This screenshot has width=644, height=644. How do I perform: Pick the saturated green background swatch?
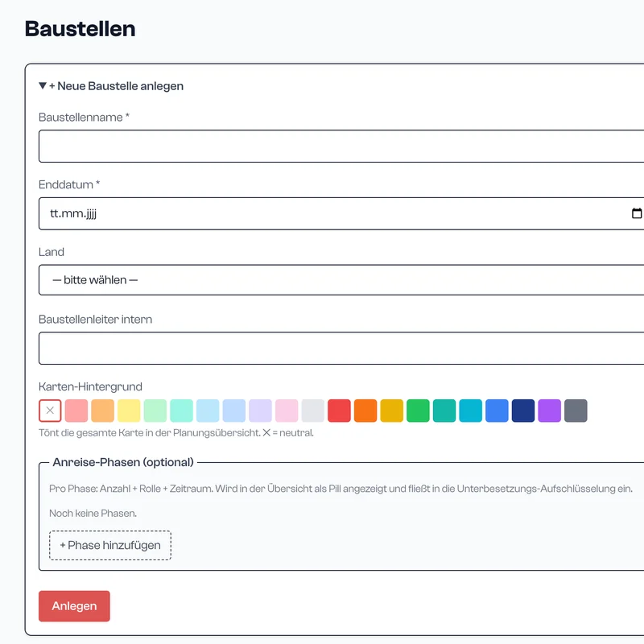pos(418,411)
